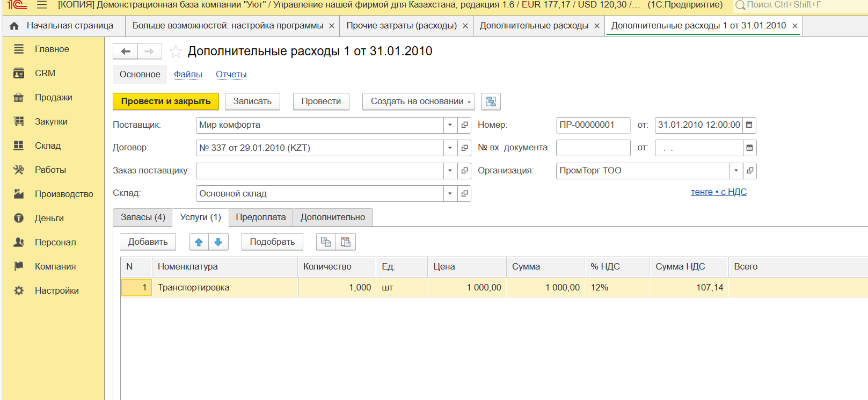Viewport: 868px width, 400px height.
Task: Move row up with blue arrow
Action: [199, 242]
